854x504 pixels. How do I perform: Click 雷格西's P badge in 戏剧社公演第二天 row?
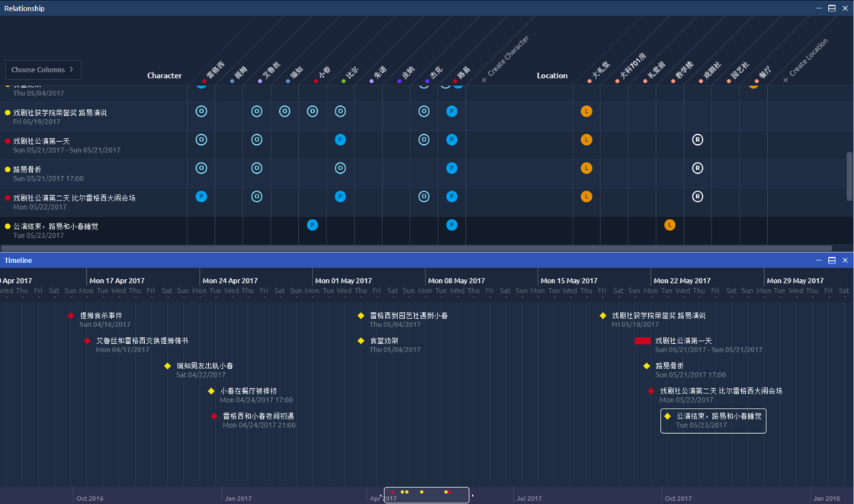tap(201, 196)
